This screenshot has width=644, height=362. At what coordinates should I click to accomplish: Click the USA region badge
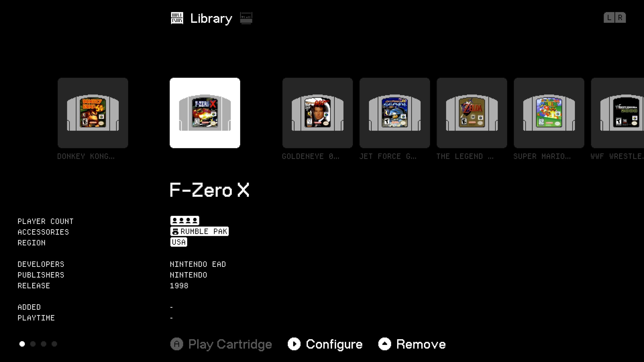click(179, 242)
